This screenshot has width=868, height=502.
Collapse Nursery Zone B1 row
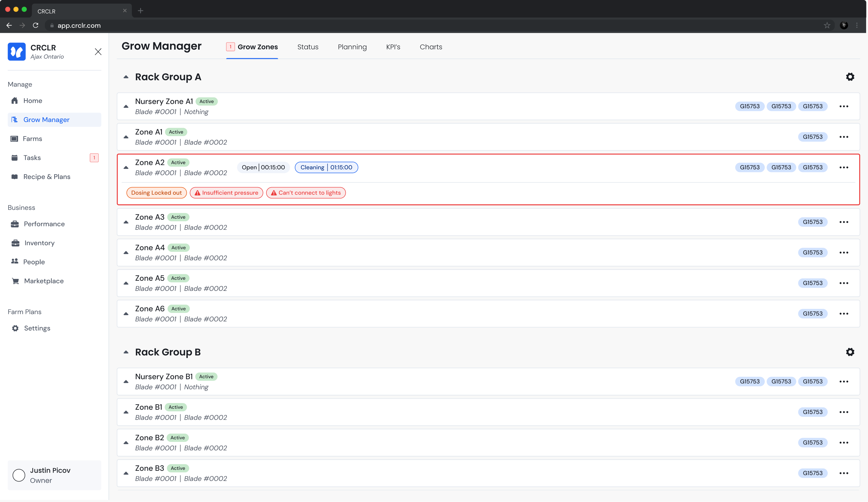pyautogui.click(x=126, y=381)
